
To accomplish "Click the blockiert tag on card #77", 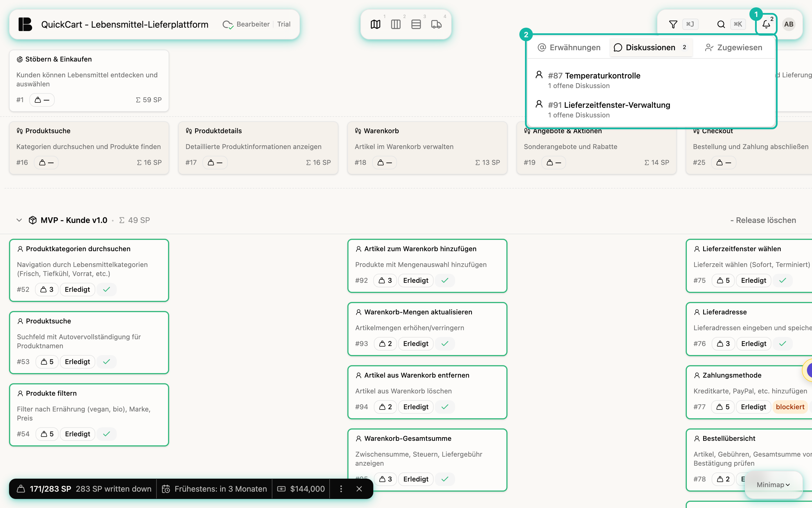I will point(790,406).
